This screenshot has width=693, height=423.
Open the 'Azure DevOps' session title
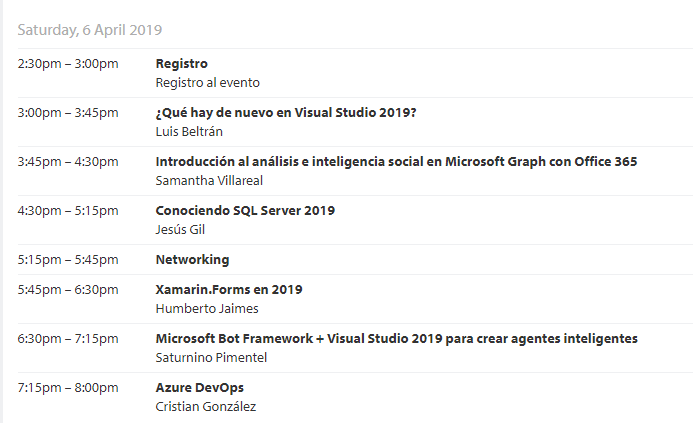[x=200, y=388]
